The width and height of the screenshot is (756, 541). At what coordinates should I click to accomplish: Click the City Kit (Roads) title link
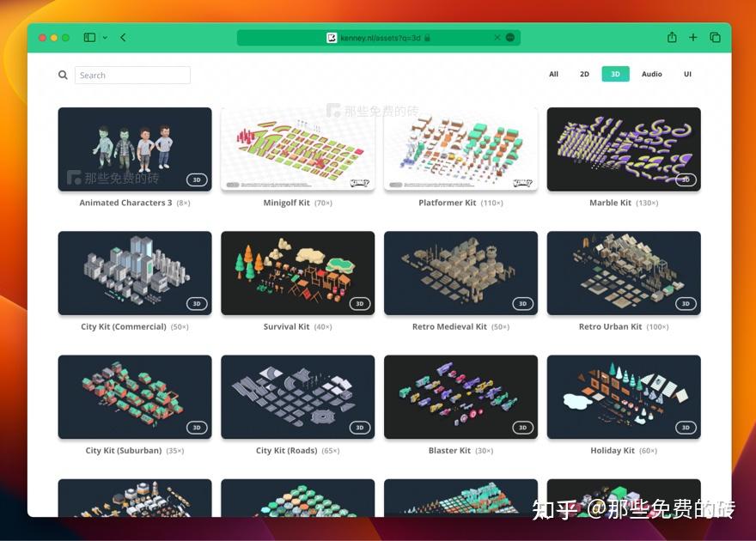(286, 451)
